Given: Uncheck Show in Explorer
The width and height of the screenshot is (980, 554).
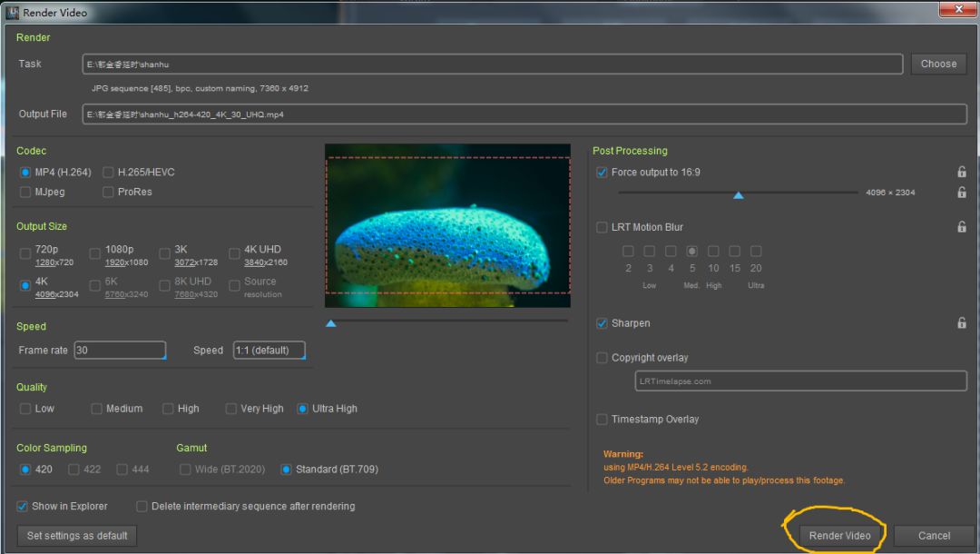Looking at the screenshot, I should coord(22,506).
